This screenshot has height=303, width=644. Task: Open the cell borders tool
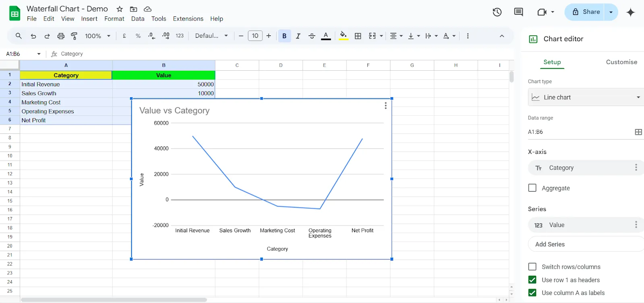point(358,36)
